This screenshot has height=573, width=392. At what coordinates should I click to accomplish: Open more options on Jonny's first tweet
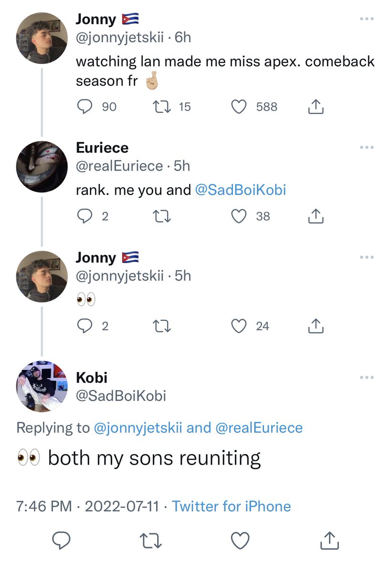366,19
